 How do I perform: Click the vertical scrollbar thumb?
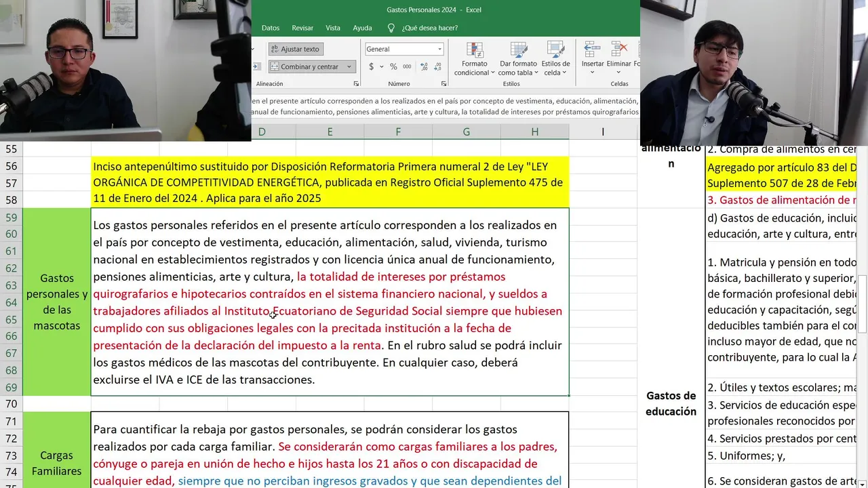863,302
